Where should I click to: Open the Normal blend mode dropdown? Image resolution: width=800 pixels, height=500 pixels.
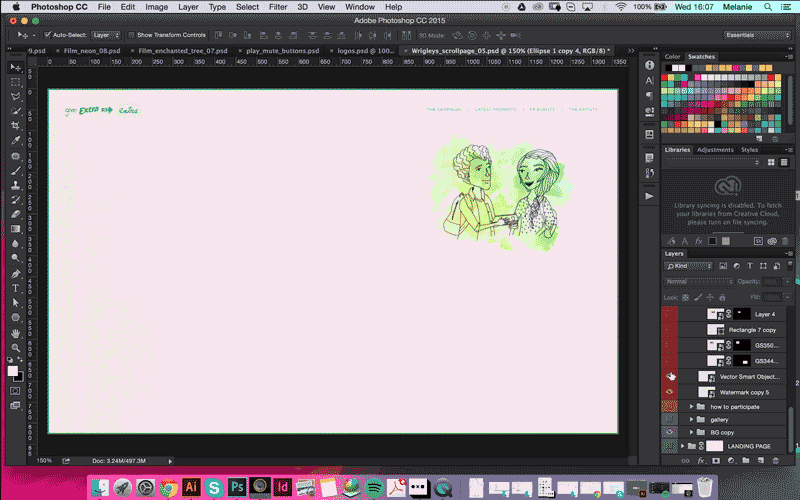(x=698, y=281)
